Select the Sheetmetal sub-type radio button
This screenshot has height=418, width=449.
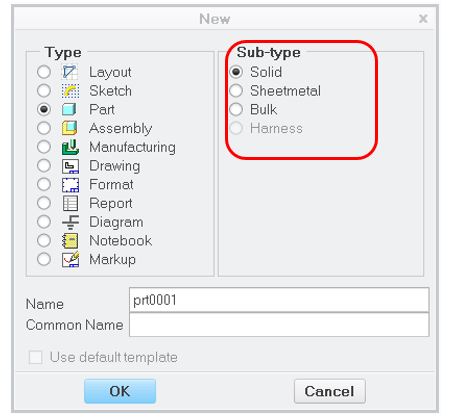(236, 91)
